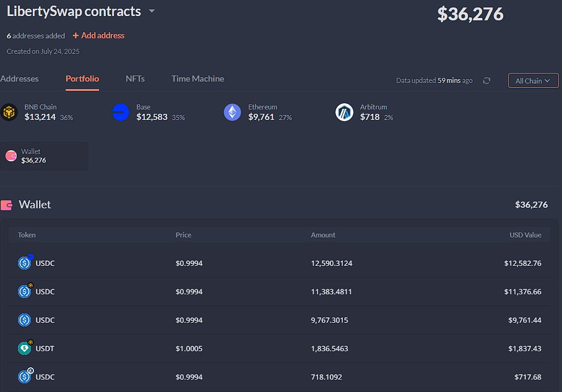Click the refresh data icon
The image size is (562, 392).
click(x=486, y=80)
